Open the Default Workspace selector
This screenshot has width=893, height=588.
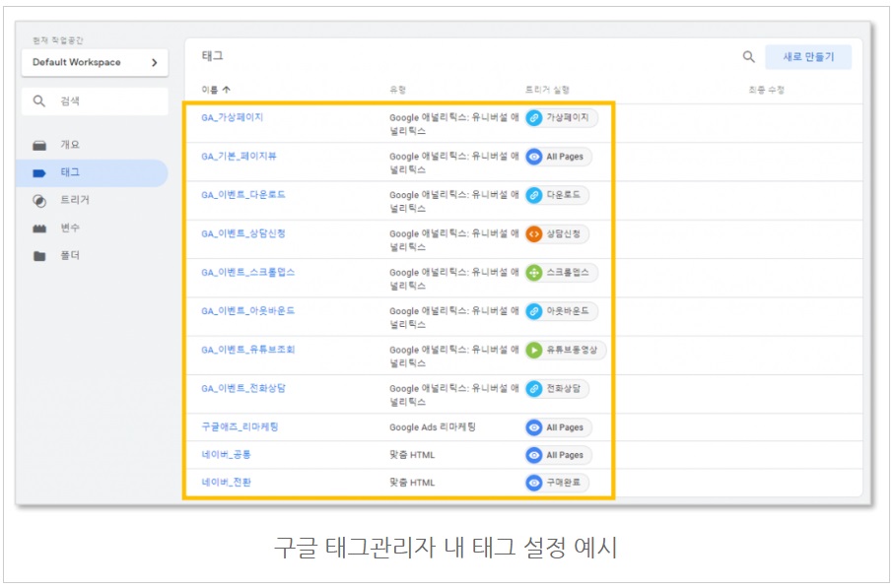point(95,62)
